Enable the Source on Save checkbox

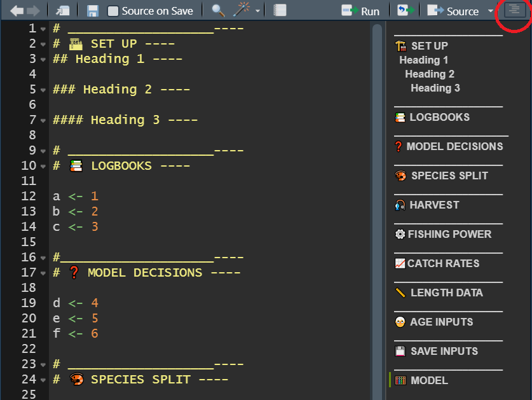tap(113, 11)
